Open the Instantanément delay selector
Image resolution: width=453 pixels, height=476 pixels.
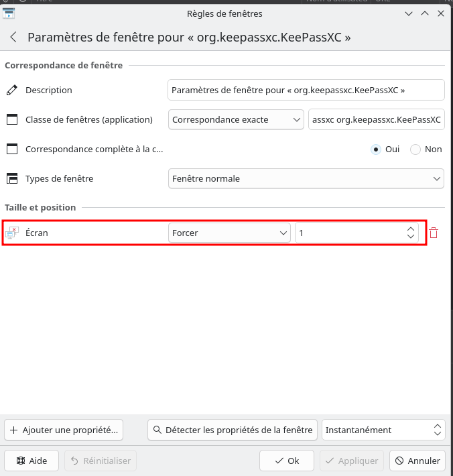383,430
